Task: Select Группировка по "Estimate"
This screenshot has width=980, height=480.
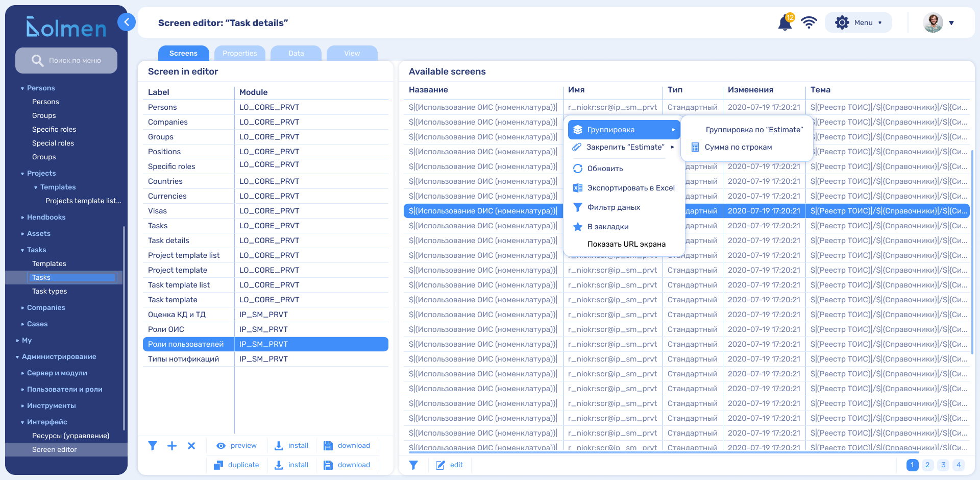Action: (754, 130)
